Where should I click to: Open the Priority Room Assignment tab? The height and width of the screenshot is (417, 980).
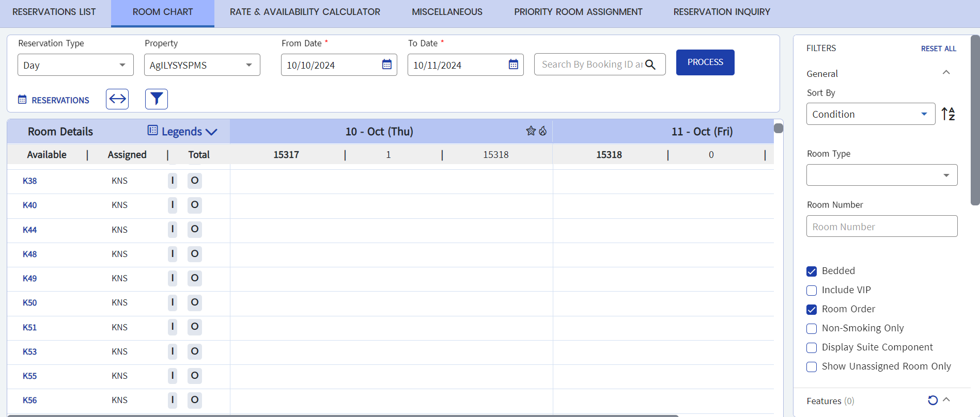pos(578,12)
